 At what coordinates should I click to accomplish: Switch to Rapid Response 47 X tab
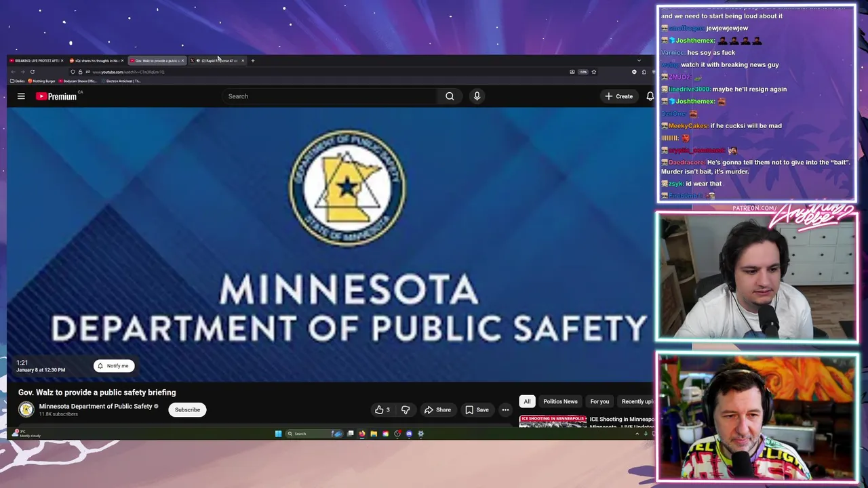pos(216,60)
